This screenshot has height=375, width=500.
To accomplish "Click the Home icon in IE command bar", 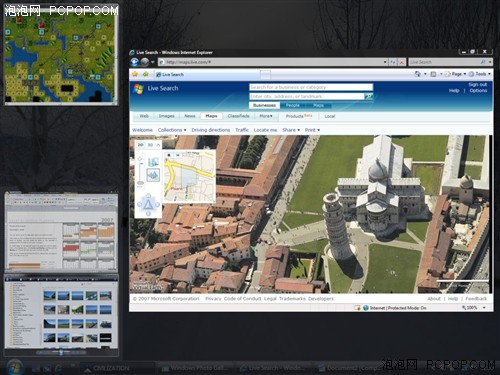I will click(x=417, y=74).
